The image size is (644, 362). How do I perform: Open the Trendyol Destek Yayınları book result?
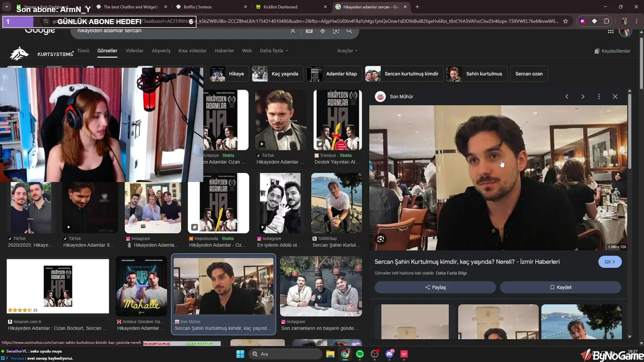338,120
